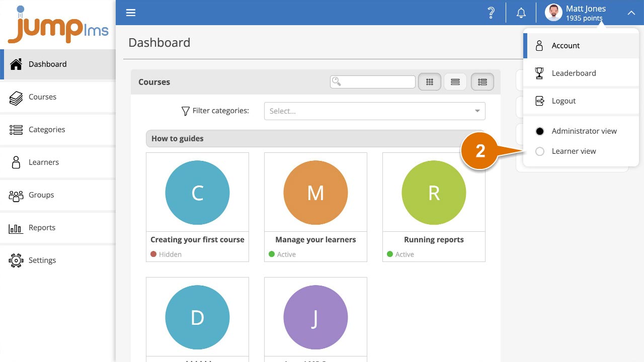The width and height of the screenshot is (644, 362).
Task: Go to Categories in sidebar
Action: [58, 130]
